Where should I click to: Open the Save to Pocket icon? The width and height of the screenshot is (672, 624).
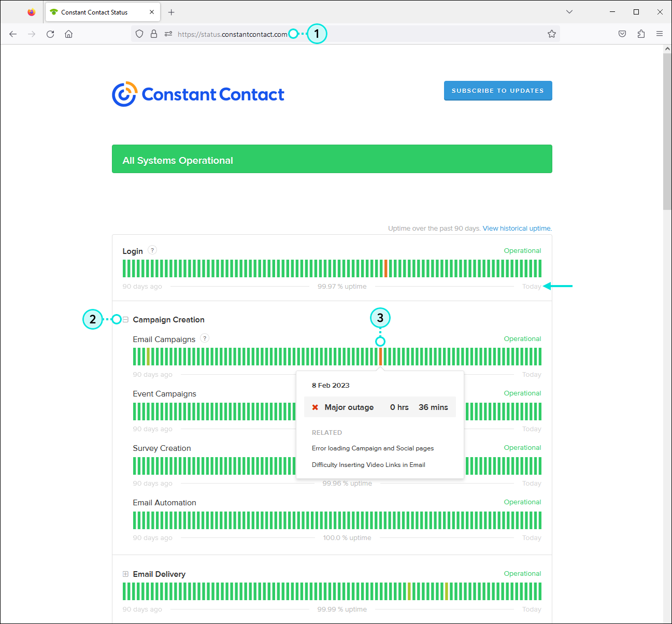[x=622, y=34]
